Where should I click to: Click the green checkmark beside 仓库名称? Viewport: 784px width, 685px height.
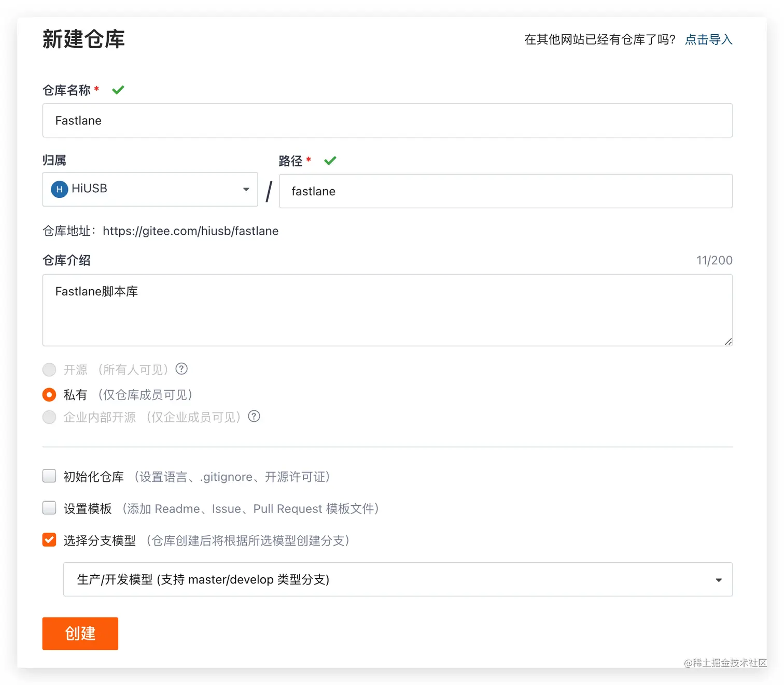click(118, 90)
